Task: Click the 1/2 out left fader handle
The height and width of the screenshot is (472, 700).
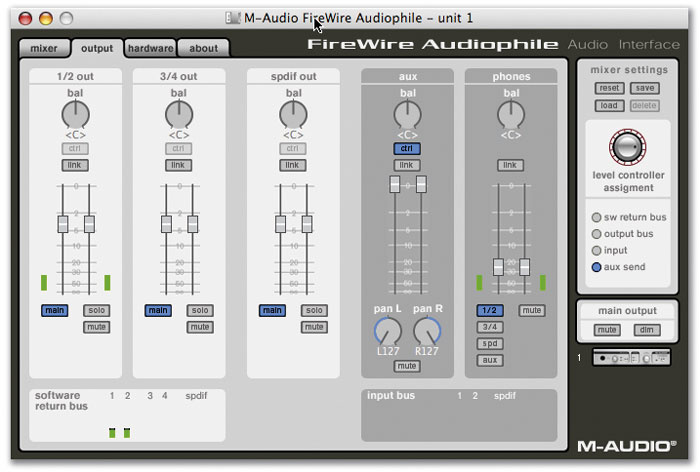Action: point(63,224)
